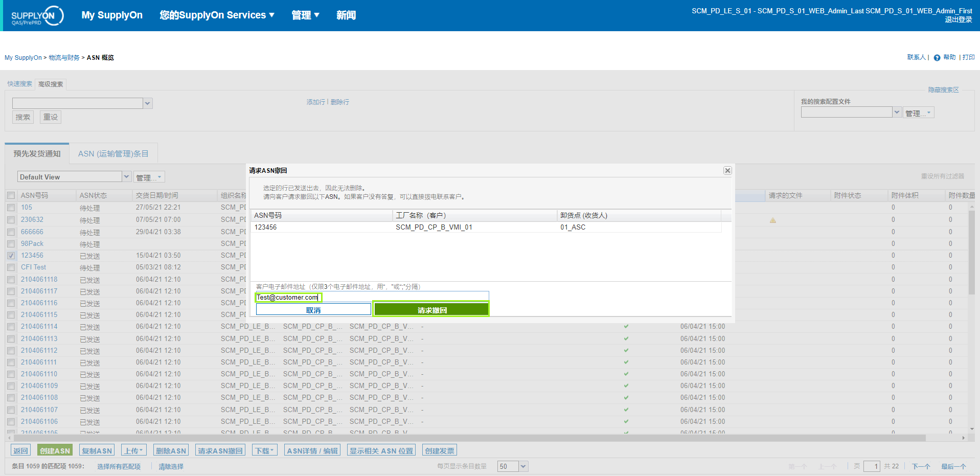Click the 退出登录 logout link
Viewport: 980px width, 476px height.
pyautogui.click(x=958, y=19)
